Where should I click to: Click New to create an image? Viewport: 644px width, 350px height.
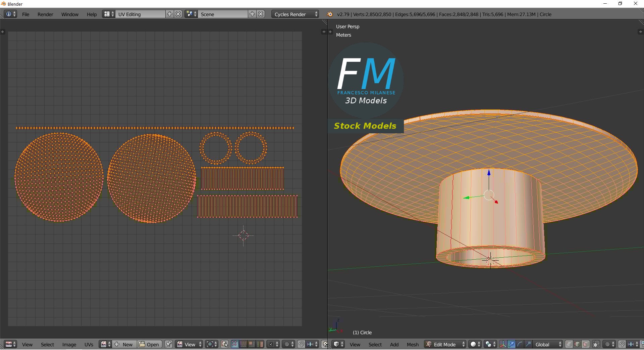pyautogui.click(x=124, y=344)
